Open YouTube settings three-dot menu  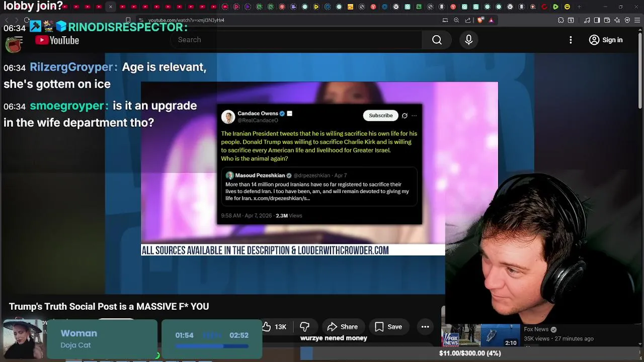pos(571,40)
